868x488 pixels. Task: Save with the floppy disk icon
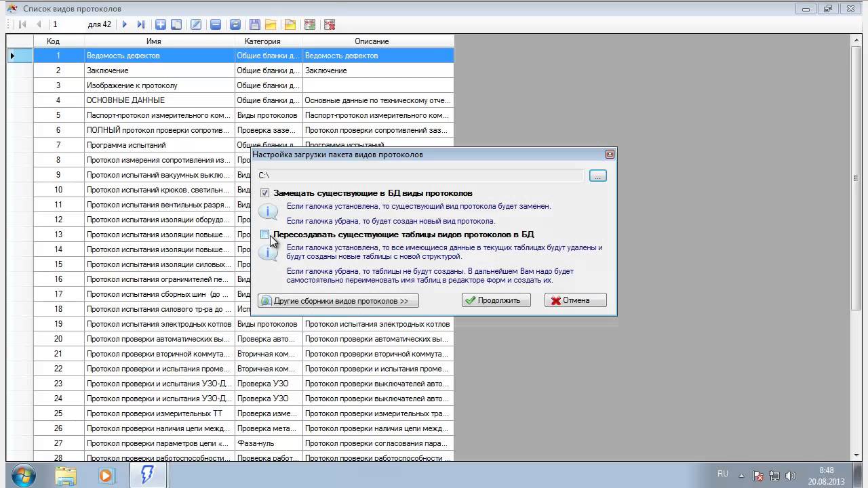pyautogui.click(x=255, y=24)
